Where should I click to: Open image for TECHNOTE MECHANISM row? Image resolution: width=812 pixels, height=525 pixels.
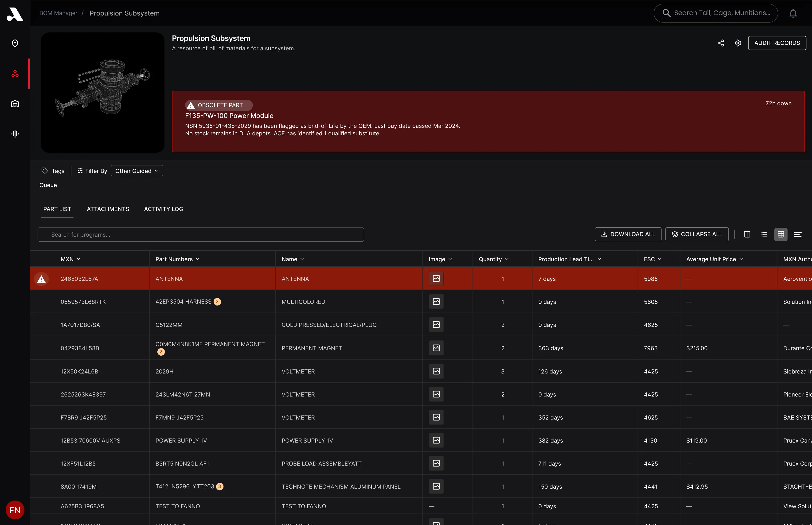click(436, 486)
